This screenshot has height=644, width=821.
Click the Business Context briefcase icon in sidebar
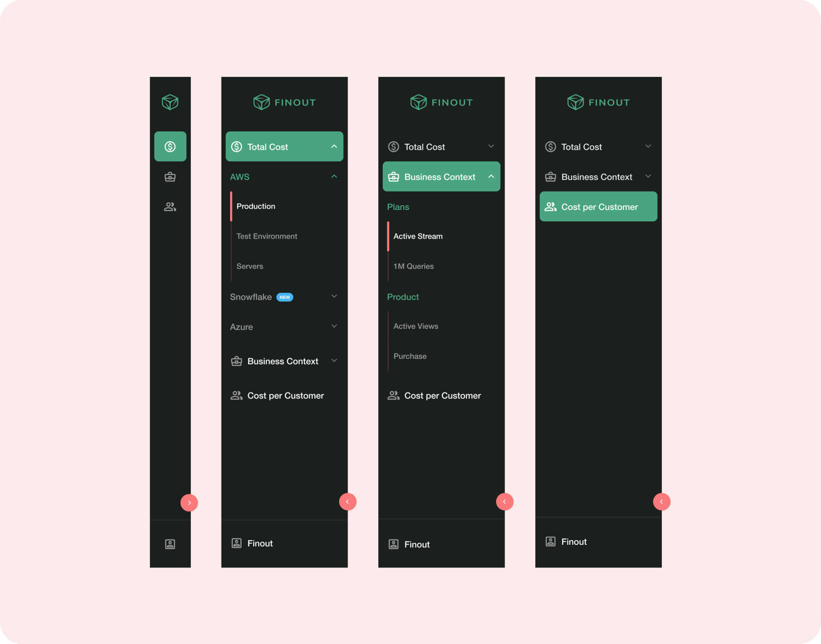pos(170,177)
